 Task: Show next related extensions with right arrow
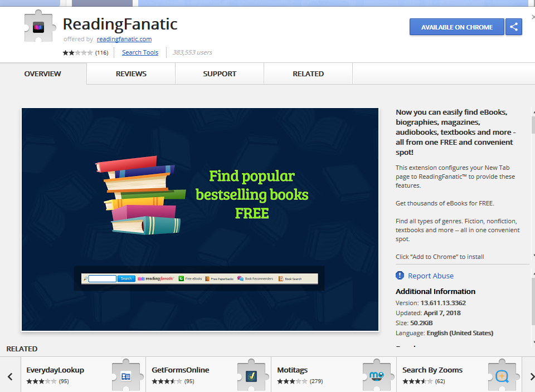coord(532,376)
